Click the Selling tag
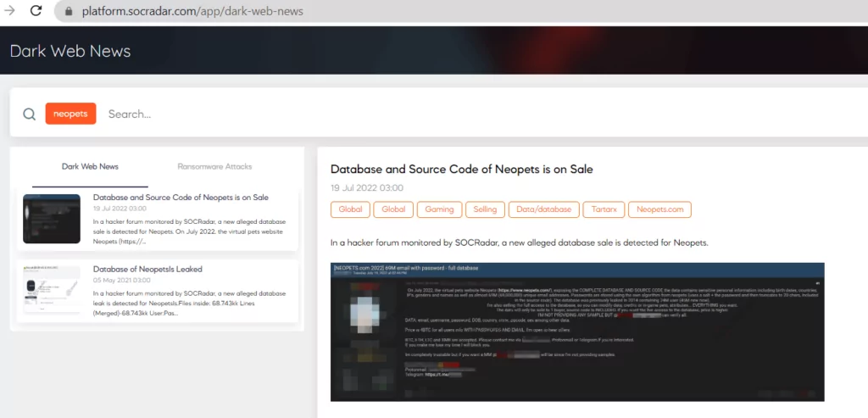The width and height of the screenshot is (868, 418). point(485,209)
